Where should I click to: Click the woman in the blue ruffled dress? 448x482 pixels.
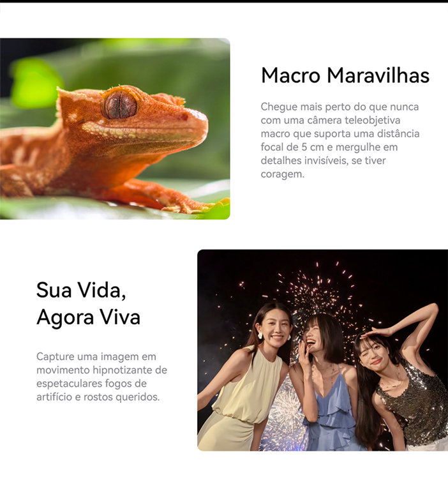pyautogui.click(x=325, y=384)
